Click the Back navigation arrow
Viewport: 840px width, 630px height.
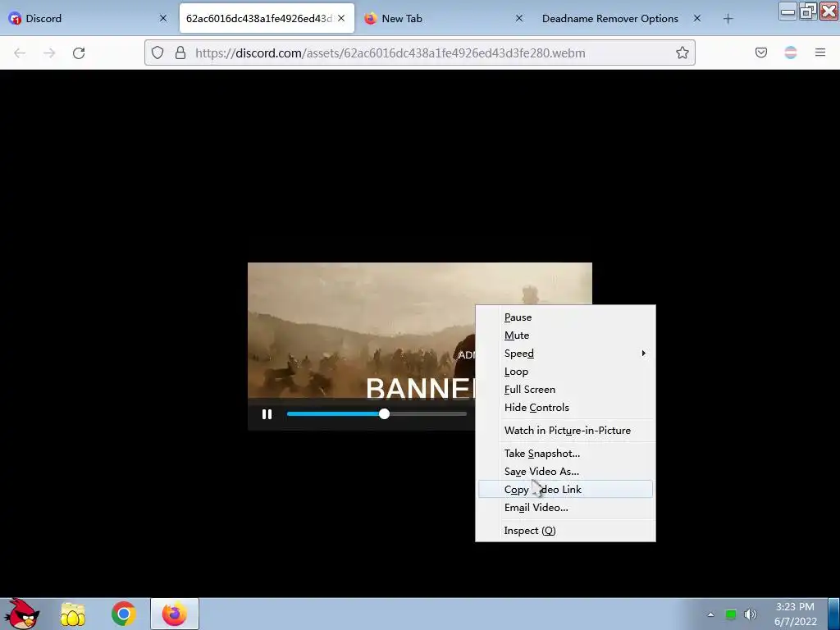pos(20,53)
